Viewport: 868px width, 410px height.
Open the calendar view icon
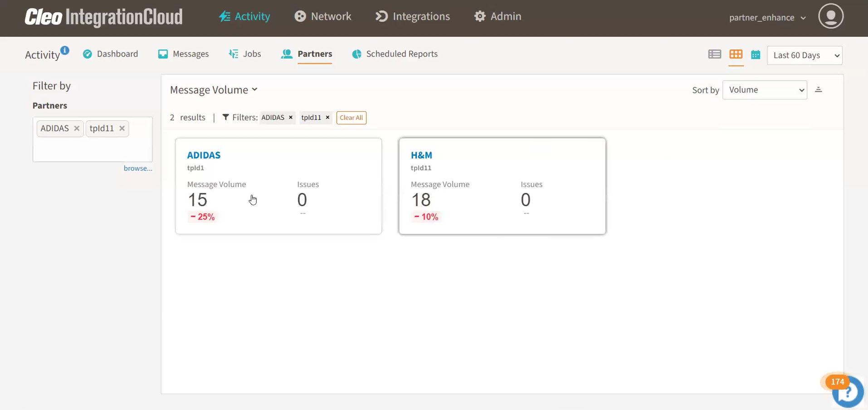[x=756, y=55]
